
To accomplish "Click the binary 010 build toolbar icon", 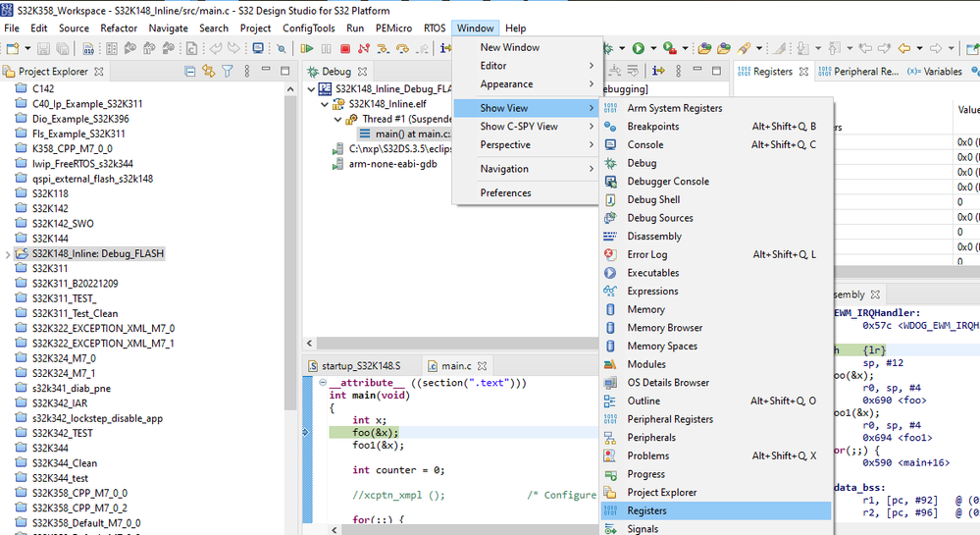I will pyautogui.click(x=88, y=48).
